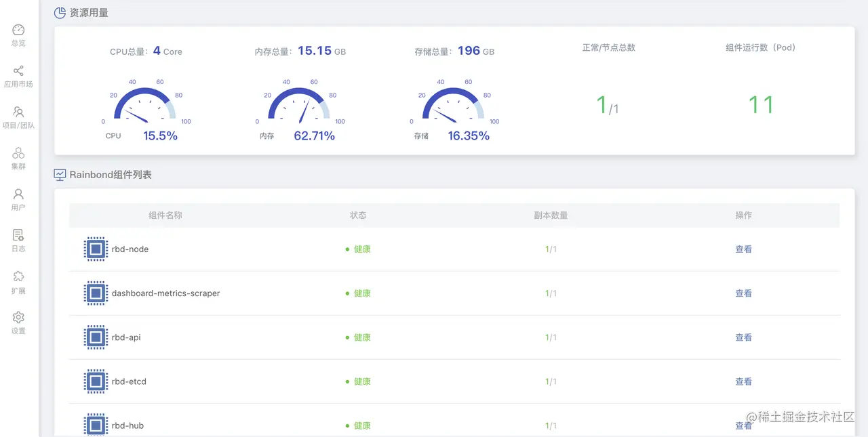Open the 总览 overview sidebar icon

18,30
